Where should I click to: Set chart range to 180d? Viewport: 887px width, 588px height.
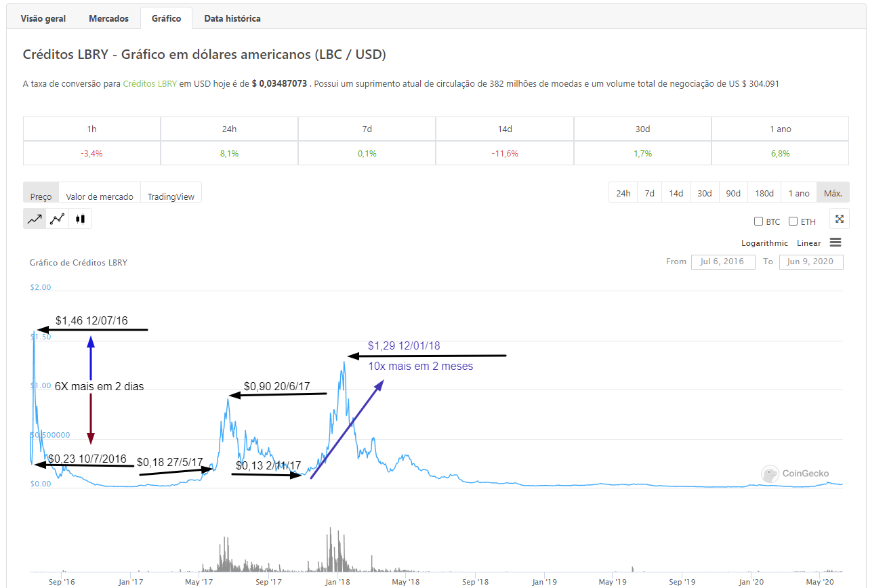(764, 193)
